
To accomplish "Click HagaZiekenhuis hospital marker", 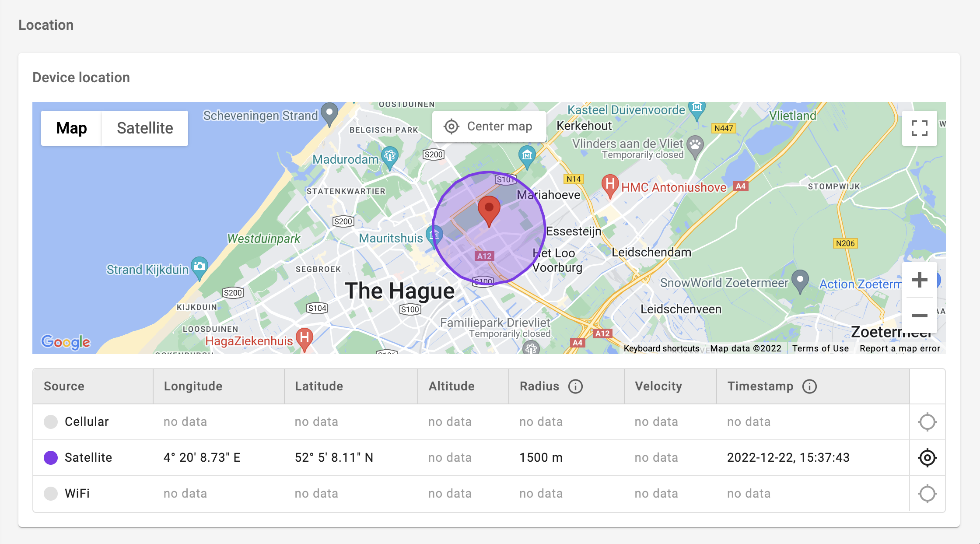I will click(304, 339).
